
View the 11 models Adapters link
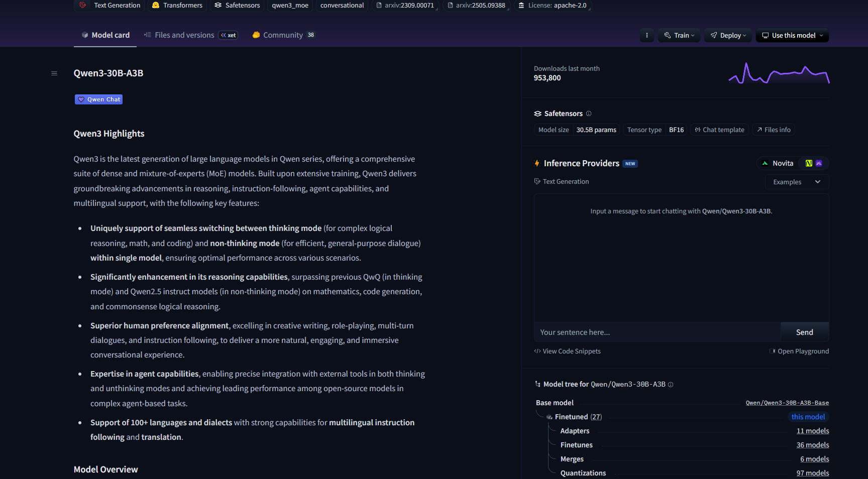pyautogui.click(x=813, y=431)
